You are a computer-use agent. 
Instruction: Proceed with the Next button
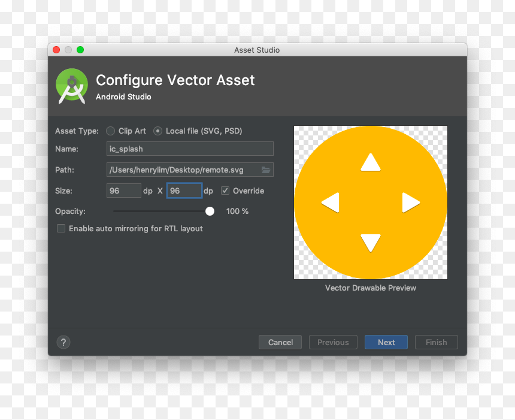(386, 343)
